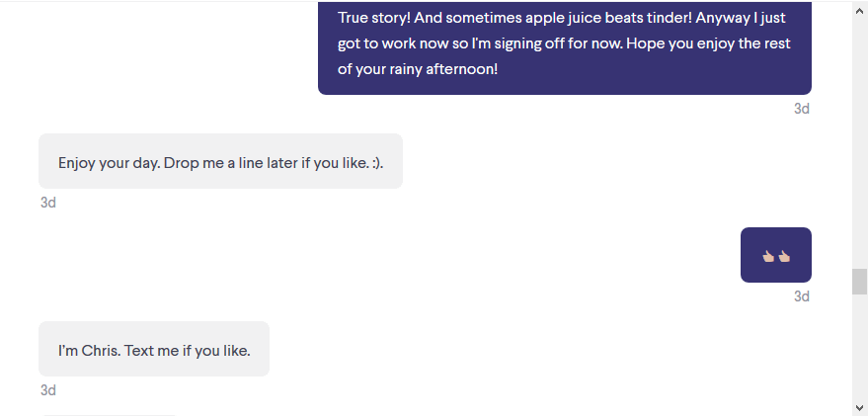Click the partially visible bubble at the bottom
The image size is (868, 420).
click(x=109, y=417)
